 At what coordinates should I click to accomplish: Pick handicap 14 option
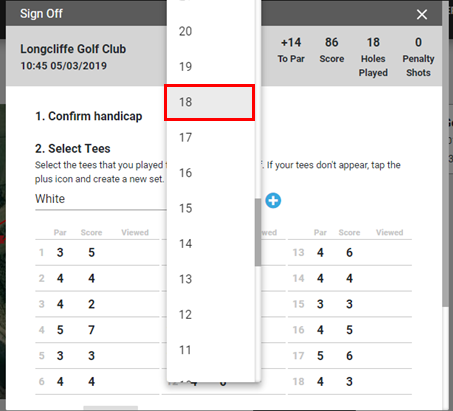point(211,243)
